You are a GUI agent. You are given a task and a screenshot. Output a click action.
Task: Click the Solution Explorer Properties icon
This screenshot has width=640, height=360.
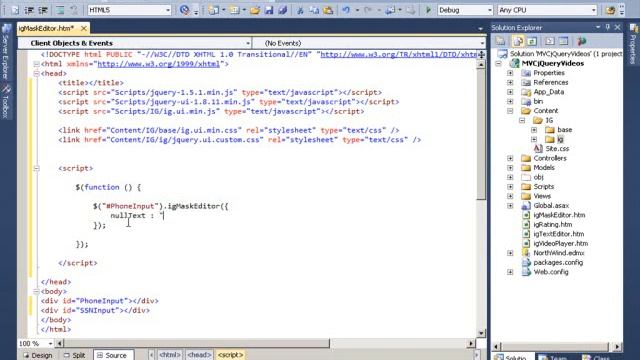click(x=501, y=41)
